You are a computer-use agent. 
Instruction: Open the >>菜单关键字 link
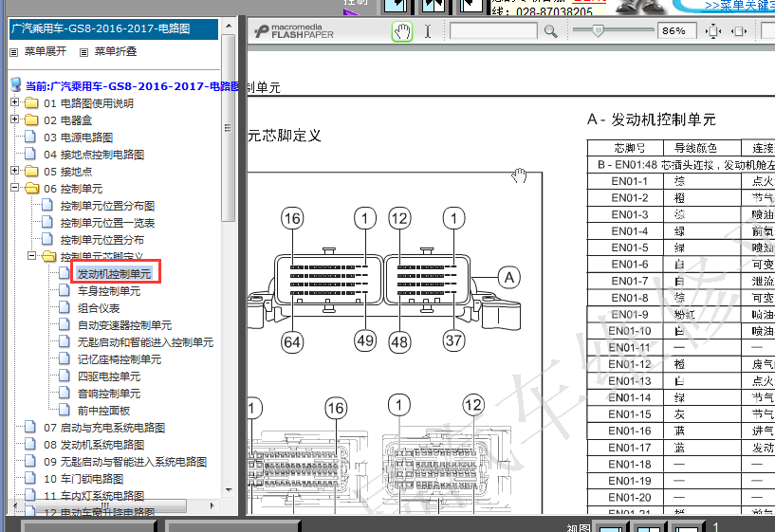click(x=739, y=6)
